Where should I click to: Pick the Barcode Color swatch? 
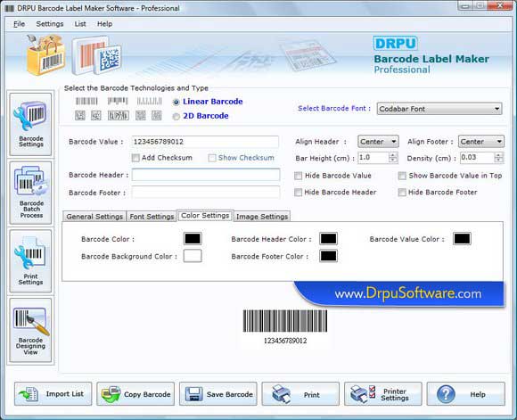click(x=193, y=239)
